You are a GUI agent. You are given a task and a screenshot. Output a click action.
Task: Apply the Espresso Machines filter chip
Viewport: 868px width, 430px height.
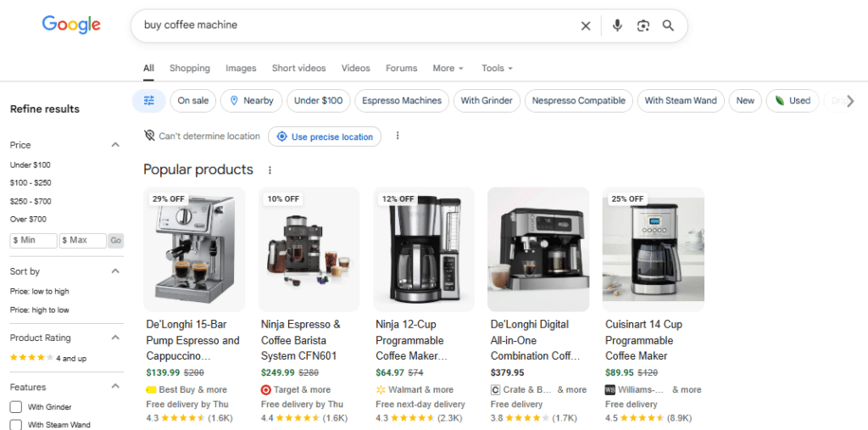coord(402,101)
